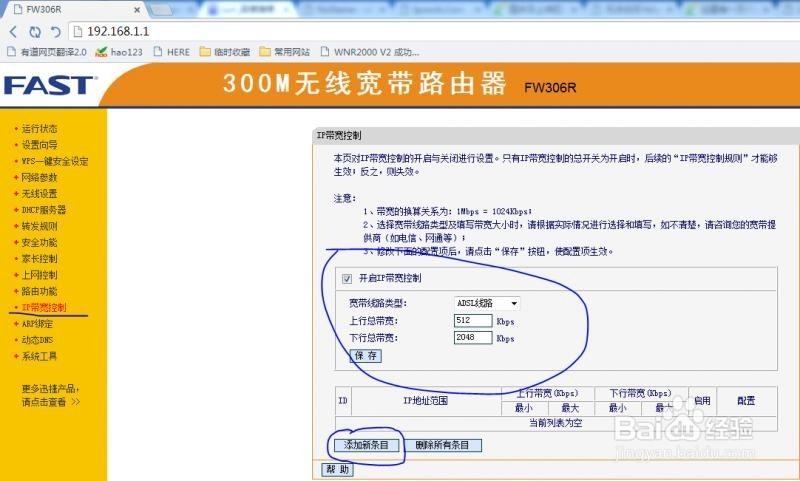Open hao123 bookmark
Image resolution: width=800 pixels, height=481 pixels.
click(119, 52)
